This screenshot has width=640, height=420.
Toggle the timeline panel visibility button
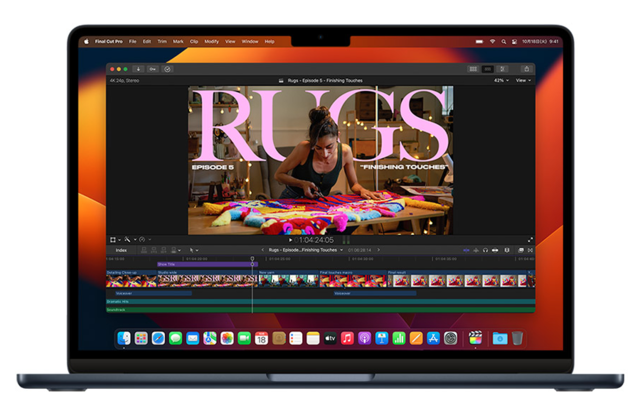(x=487, y=69)
